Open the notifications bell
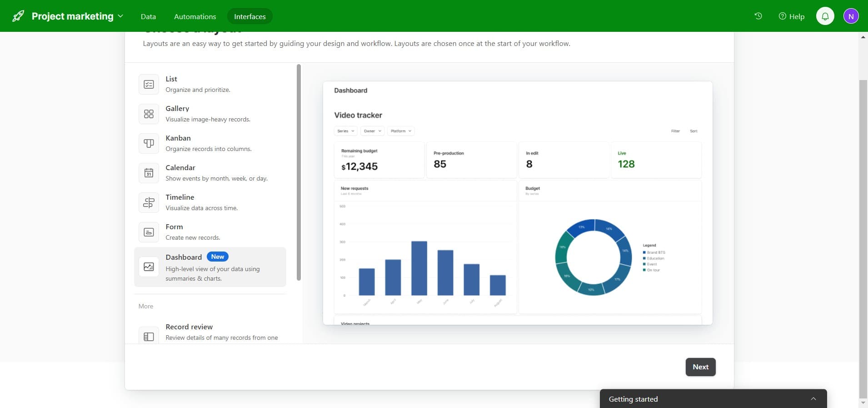 pos(825,16)
